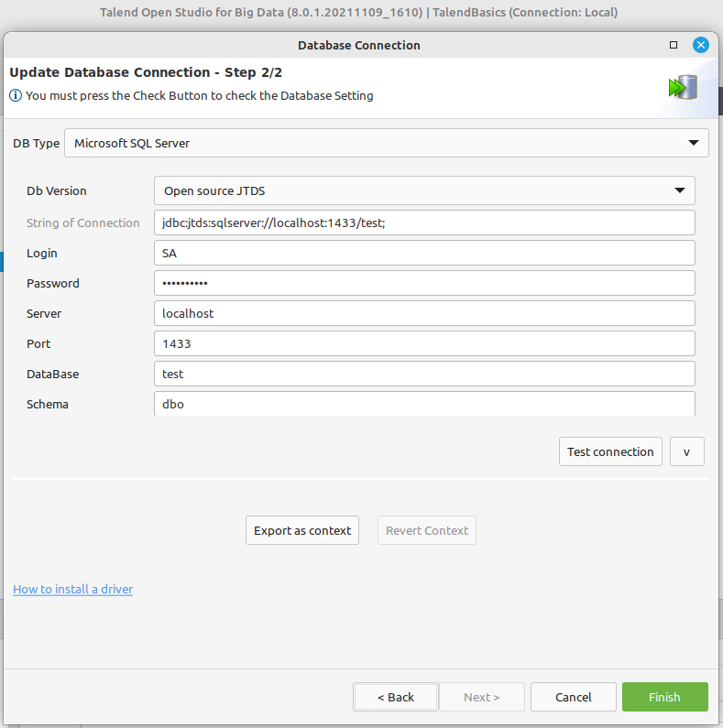Maximize the Database Connection dialog
This screenshot has width=723, height=728.
click(674, 45)
